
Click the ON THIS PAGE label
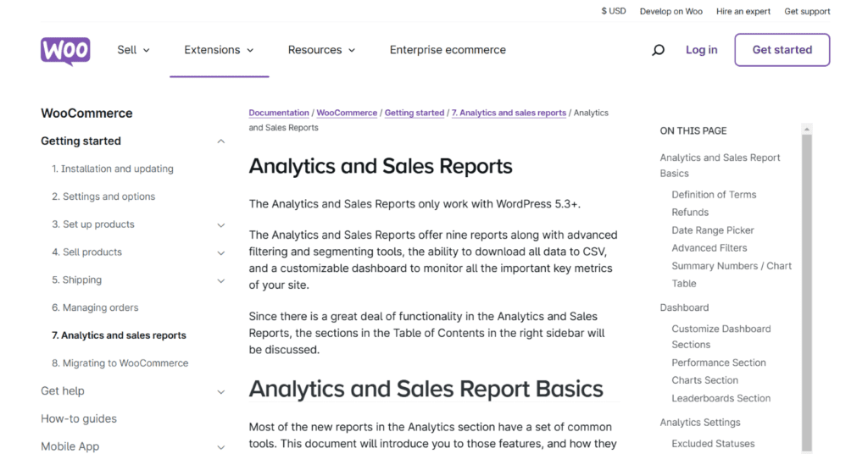click(693, 131)
